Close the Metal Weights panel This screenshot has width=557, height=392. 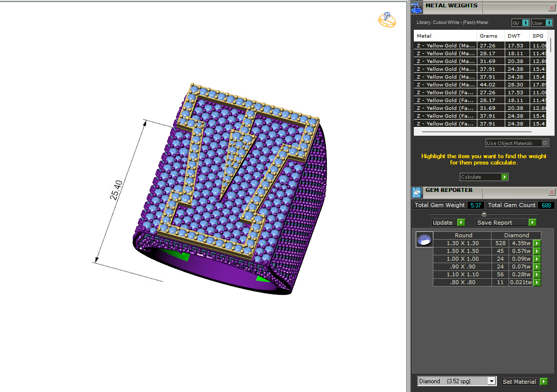[x=552, y=7]
